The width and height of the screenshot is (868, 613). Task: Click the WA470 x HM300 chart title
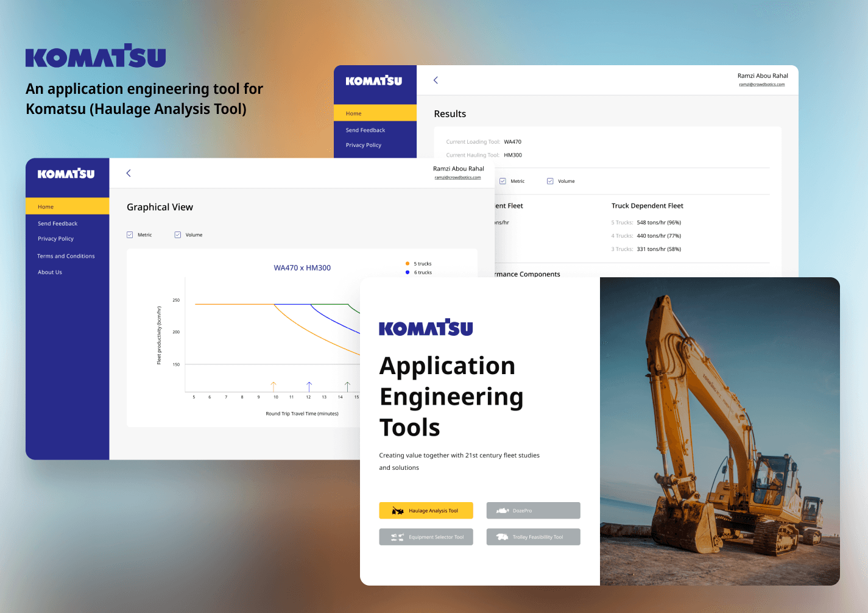(x=302, y=268)
